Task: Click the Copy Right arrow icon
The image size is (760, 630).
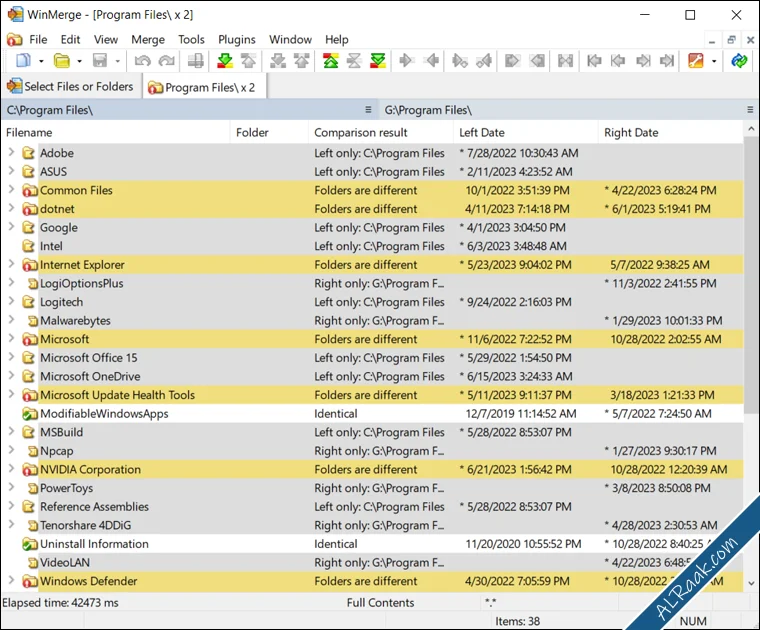Action: pos(406,61)
